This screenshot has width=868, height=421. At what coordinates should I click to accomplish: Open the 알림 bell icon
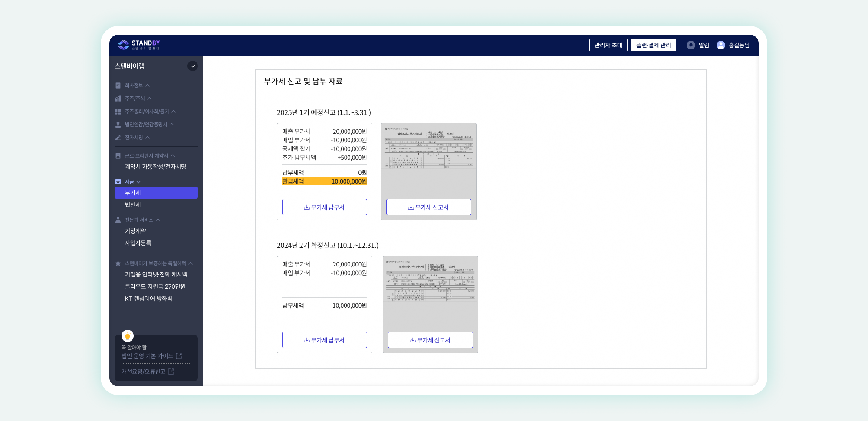click(x=691, y=45)
